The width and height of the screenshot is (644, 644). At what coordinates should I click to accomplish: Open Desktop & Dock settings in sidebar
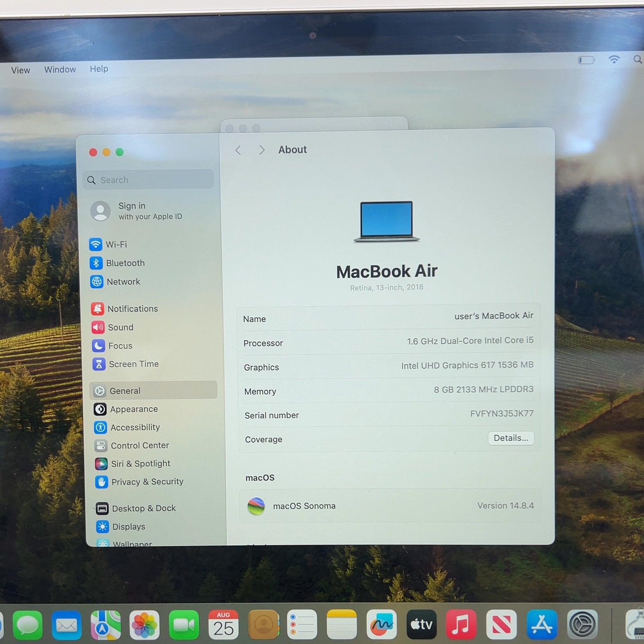tap(136, 508)
